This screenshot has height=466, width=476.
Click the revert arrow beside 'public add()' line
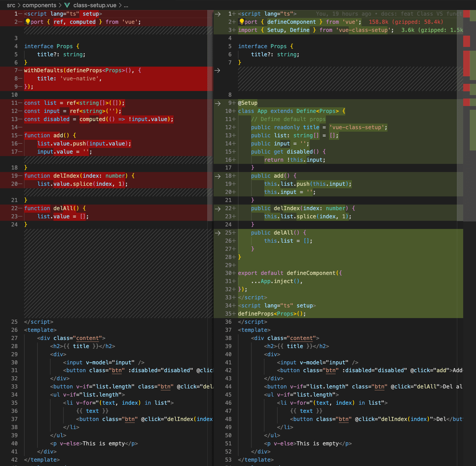point(218,176)
